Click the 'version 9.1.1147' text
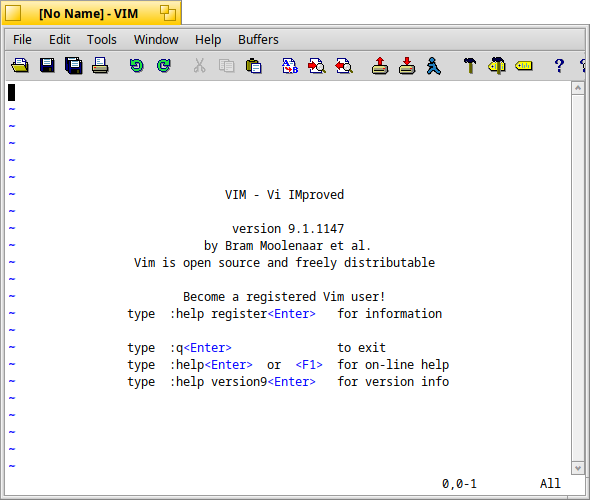 [288, 229]
